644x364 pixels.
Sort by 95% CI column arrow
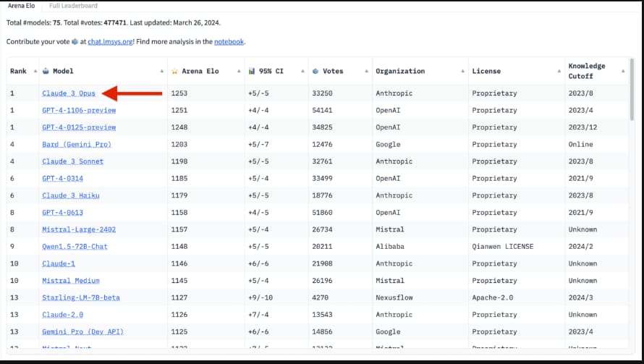coord(302,71)
